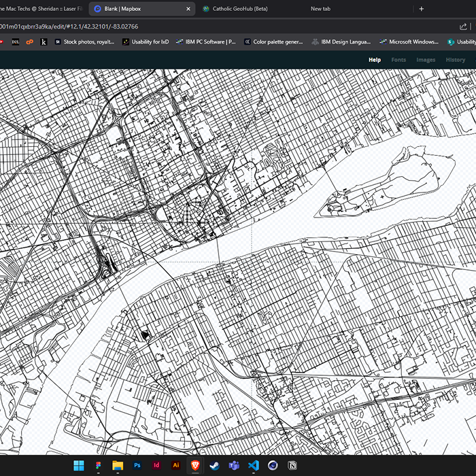Open Figma from the taskbar
Viewport: 476px width, 476px height.
point(97,465)
